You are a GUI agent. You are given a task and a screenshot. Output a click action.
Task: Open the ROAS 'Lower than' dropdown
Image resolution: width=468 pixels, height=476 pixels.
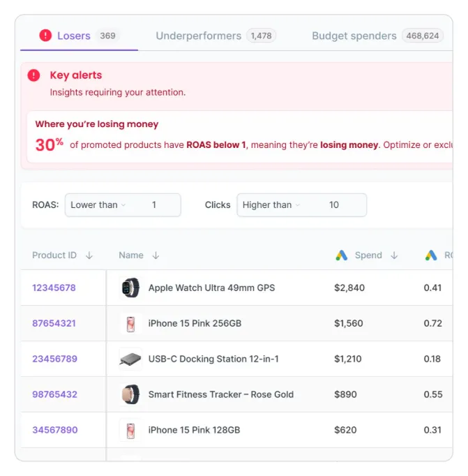pos(98,205)
